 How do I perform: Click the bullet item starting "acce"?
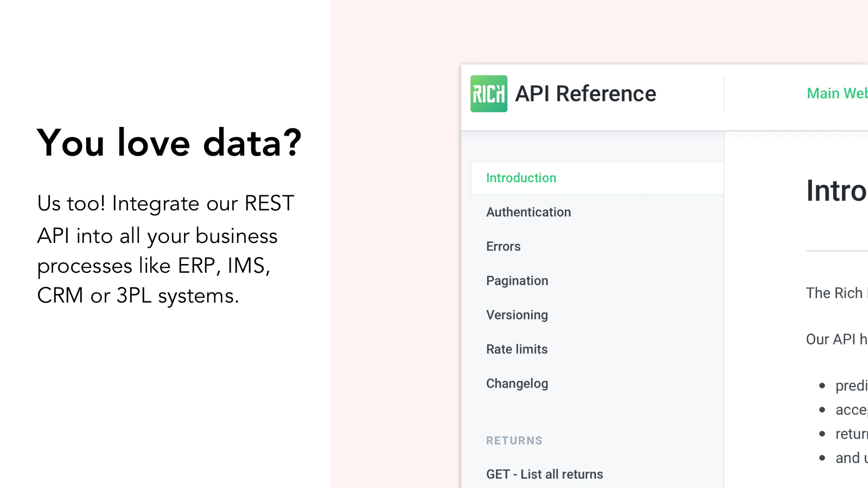(x=850, y=410)
